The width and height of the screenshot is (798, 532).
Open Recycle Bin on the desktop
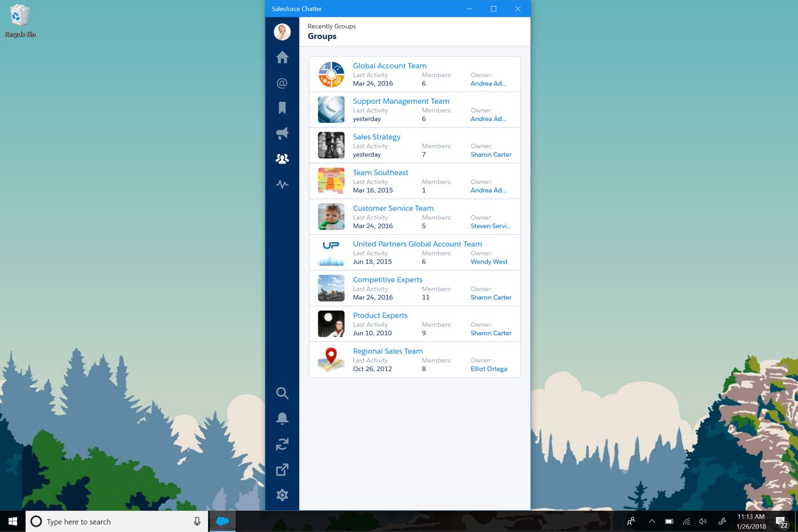(x=19, y=21)
